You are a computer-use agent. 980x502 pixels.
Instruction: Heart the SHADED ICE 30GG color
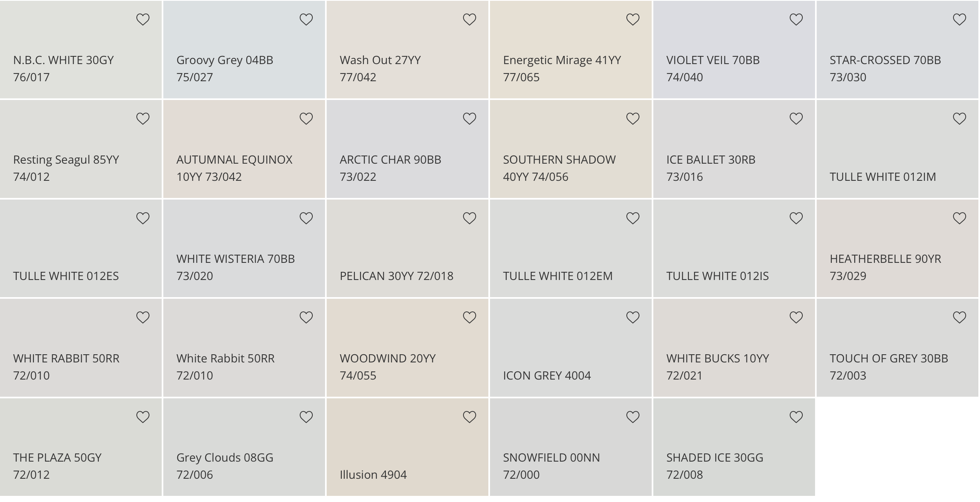coord(796,417)
